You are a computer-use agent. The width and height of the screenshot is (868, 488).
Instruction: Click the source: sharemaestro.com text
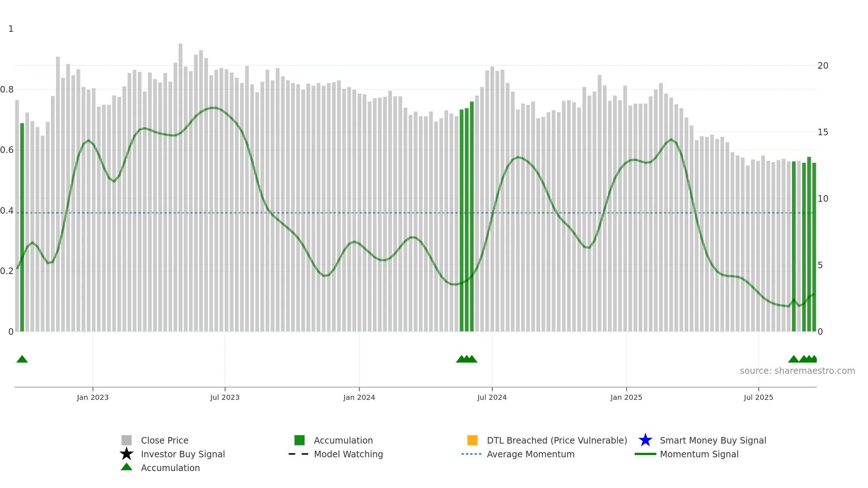(x=797, y=371)
